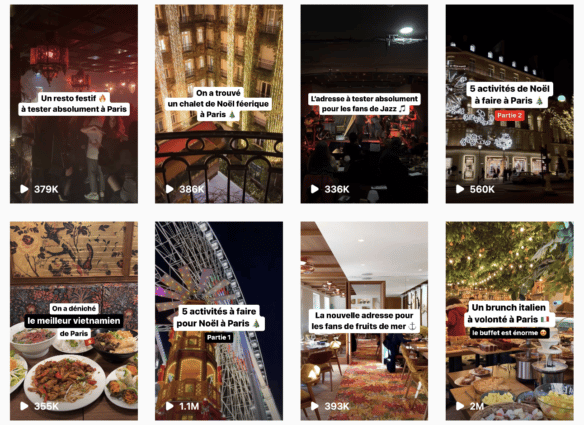Image resolution: width=584 pixels, height=425 pixels.
Task: Click the play icon beside 336K views
Action: click(315, 189)
